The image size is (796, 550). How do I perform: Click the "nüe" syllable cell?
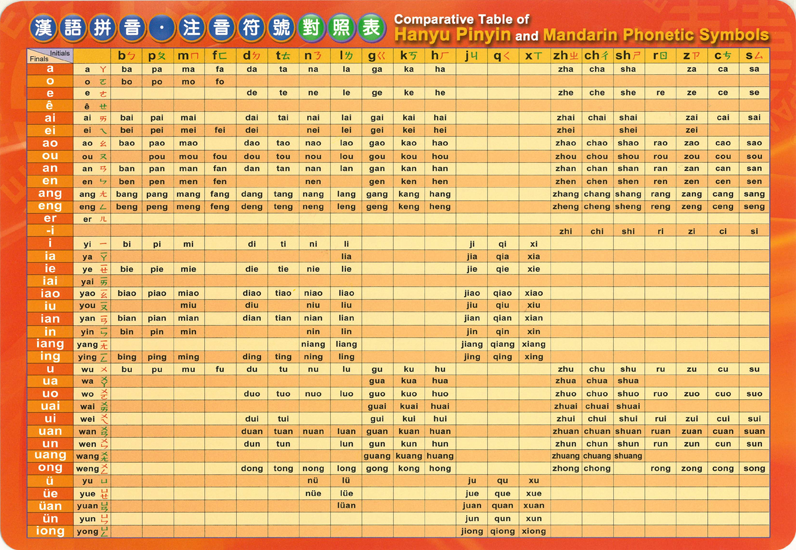pyautogui.click(x=313, y=493)
